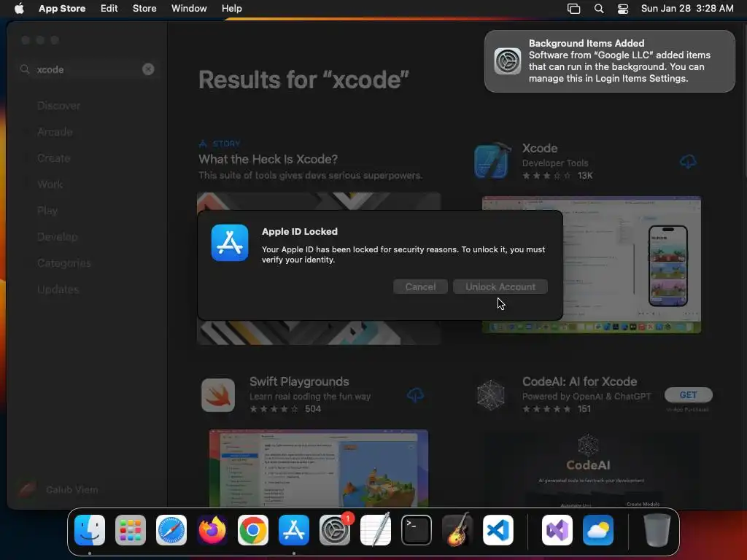Open the Swift Playgrounds title
Image resolution: width=747 pixels, height=560 pixels.
(299, 381)
